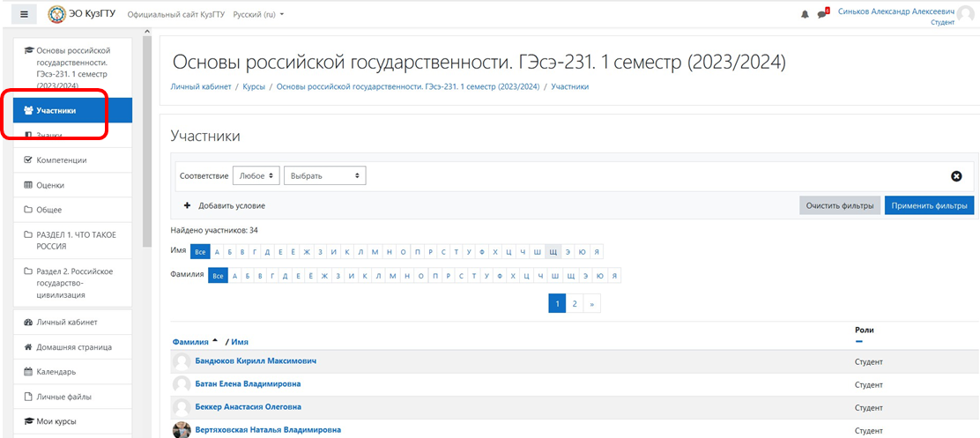980x438 pixels.
Task: Click photo avatar of Вертяховская Наталья
Action: click(x=182, y=430)
